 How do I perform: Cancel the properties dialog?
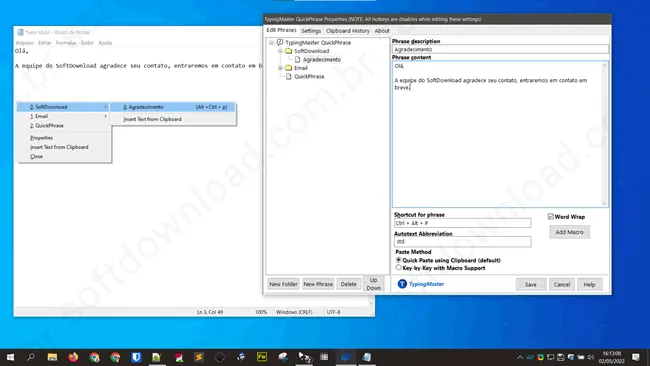click(562, 284)
